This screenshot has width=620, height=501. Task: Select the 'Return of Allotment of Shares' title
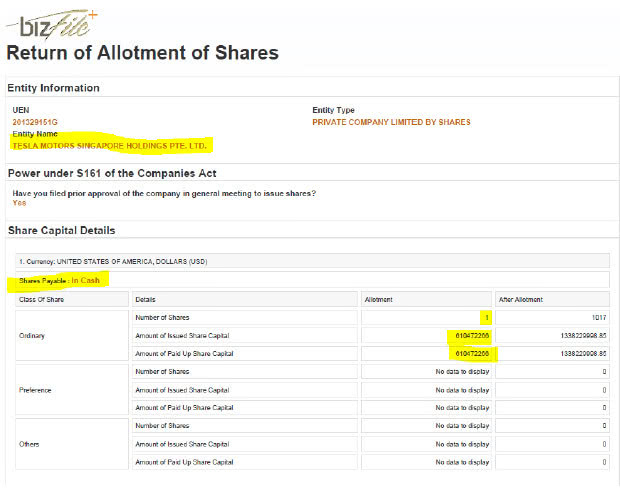143,53
